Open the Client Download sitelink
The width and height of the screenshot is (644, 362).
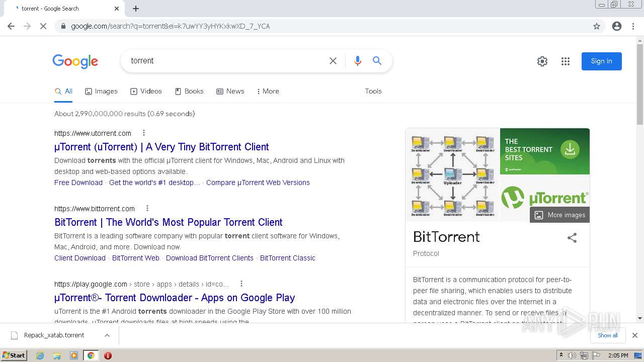[80, 258]
